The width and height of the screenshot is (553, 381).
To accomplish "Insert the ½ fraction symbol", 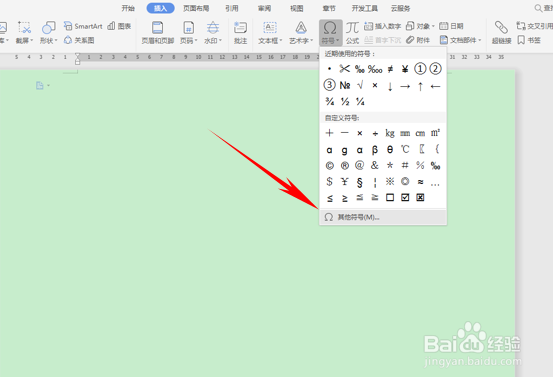I will point(345,102).
